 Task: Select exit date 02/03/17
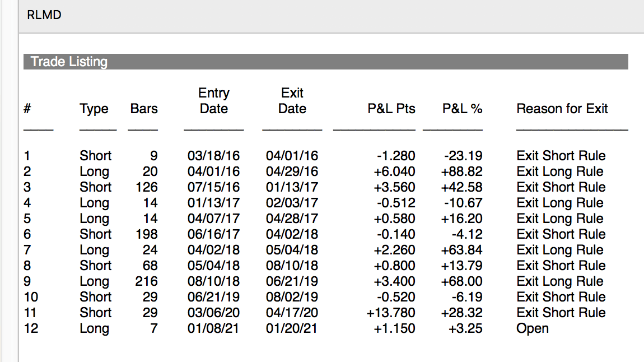point(292,202)
